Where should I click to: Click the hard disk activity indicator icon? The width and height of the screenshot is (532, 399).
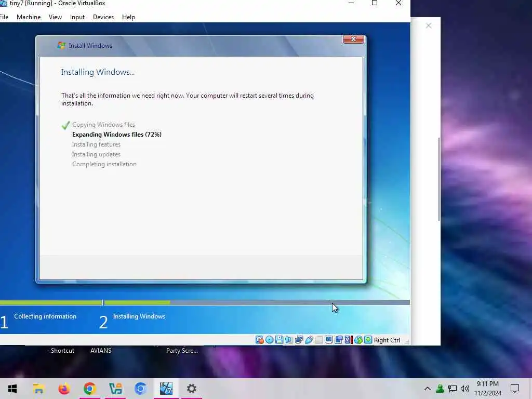pyautogui.click(x=260, y=340)
